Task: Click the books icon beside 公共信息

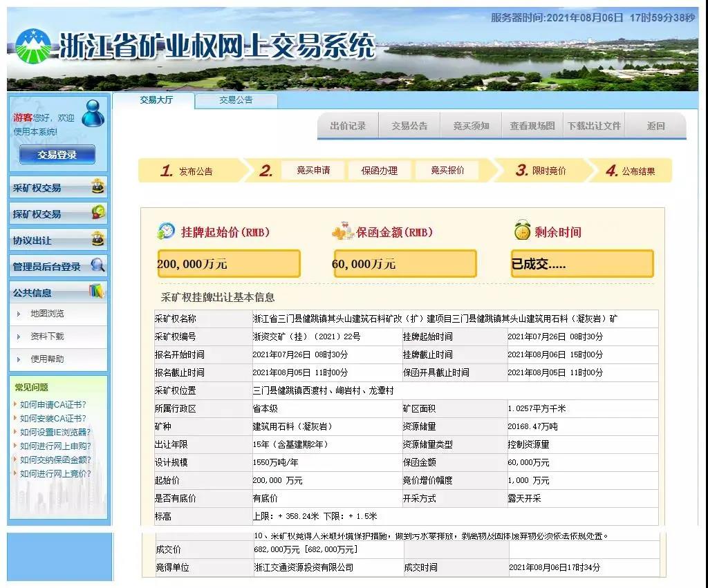Action: 97,292
